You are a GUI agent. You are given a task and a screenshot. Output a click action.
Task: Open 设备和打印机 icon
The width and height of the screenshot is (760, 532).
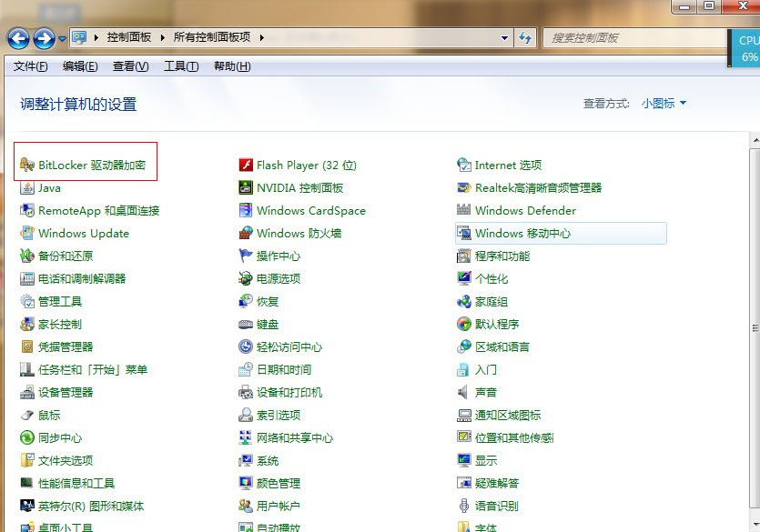coord(246,393)
